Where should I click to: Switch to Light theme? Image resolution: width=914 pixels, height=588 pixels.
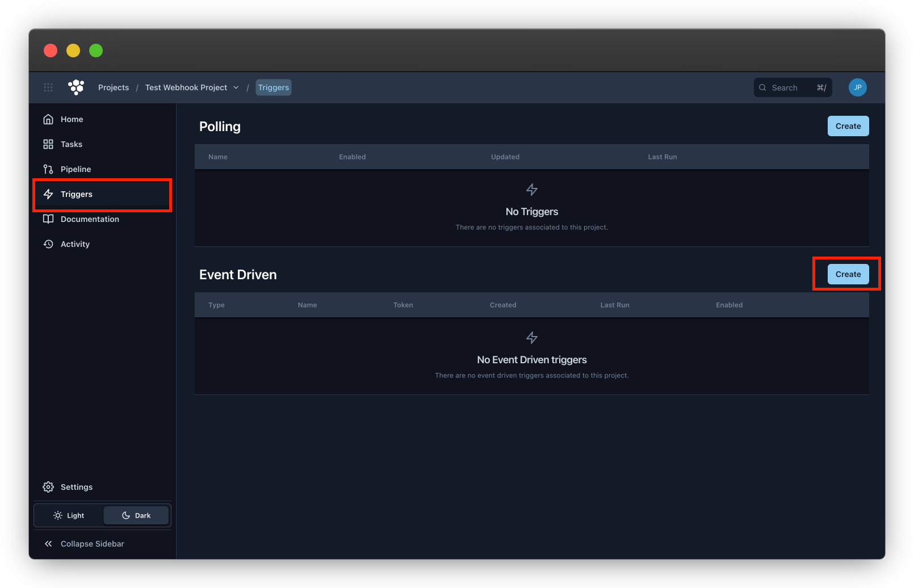(69, 515)
